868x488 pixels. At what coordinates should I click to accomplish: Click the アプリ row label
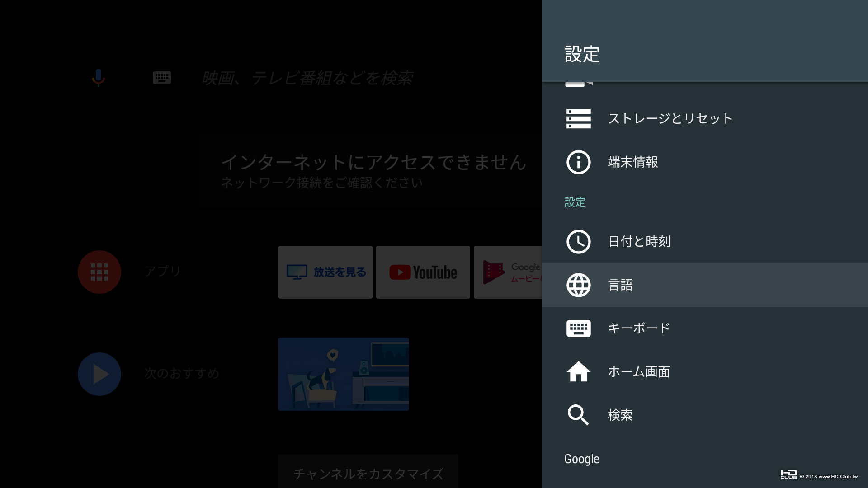tap(163, 271)
